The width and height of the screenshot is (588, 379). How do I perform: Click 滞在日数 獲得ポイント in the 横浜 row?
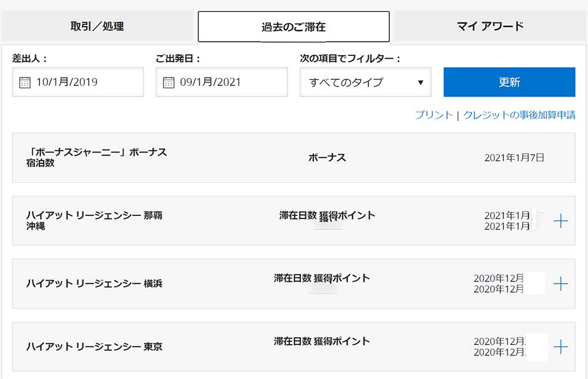point(322,278)
